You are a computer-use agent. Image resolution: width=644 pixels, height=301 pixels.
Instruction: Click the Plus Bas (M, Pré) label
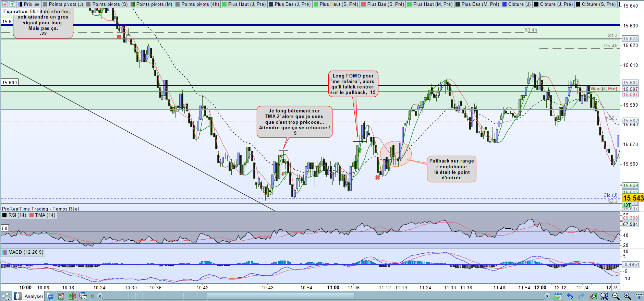tap(480, 4)
